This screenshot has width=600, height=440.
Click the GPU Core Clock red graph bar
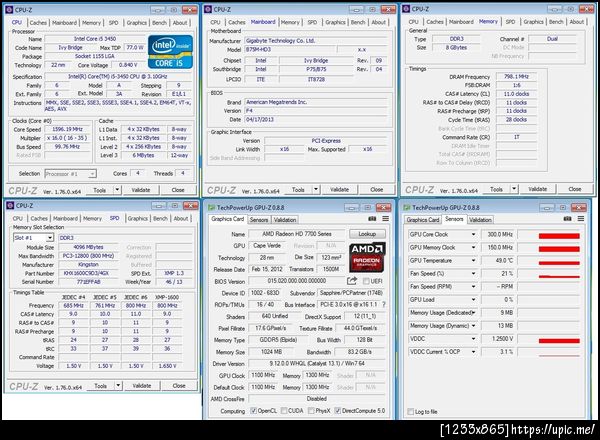click(559, 236)
